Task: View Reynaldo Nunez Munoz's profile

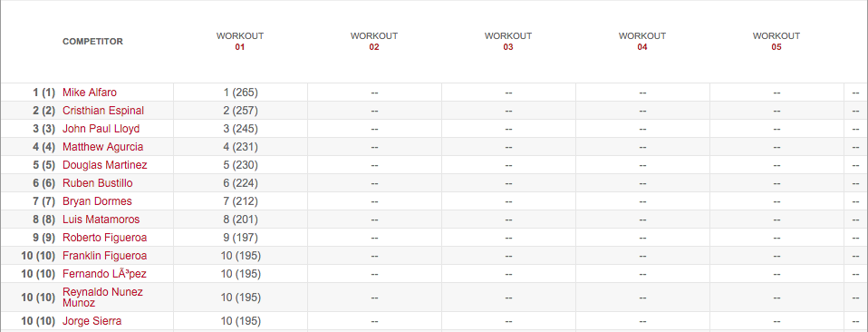Action: 102,298
